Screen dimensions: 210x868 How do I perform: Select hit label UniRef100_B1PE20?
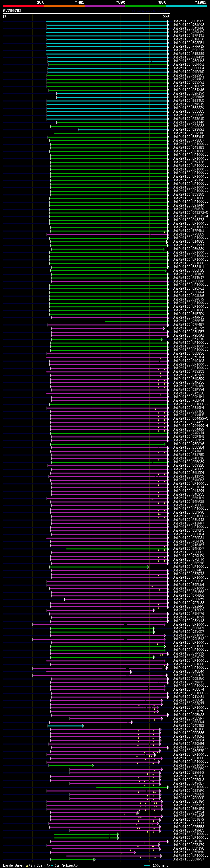point(188,39)
